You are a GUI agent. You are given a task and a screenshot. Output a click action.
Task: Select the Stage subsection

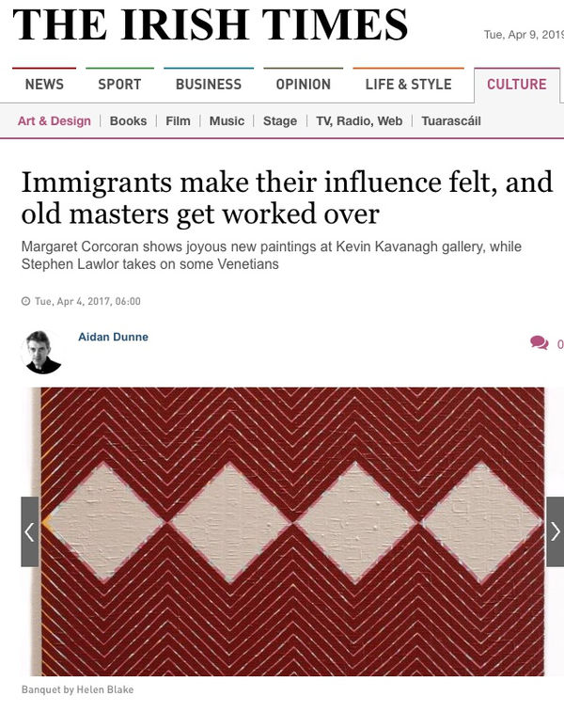pyautogui.click(x=280, y=120)
